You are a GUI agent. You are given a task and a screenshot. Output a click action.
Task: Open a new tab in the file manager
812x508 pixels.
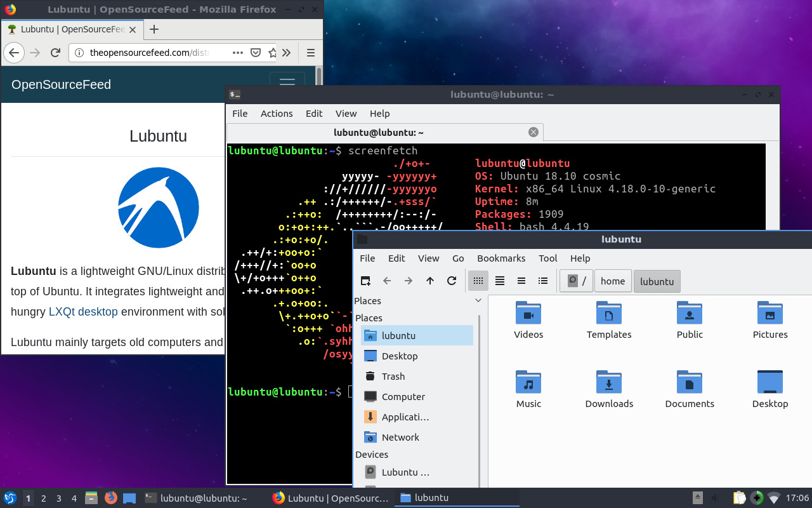click(364, 280)
